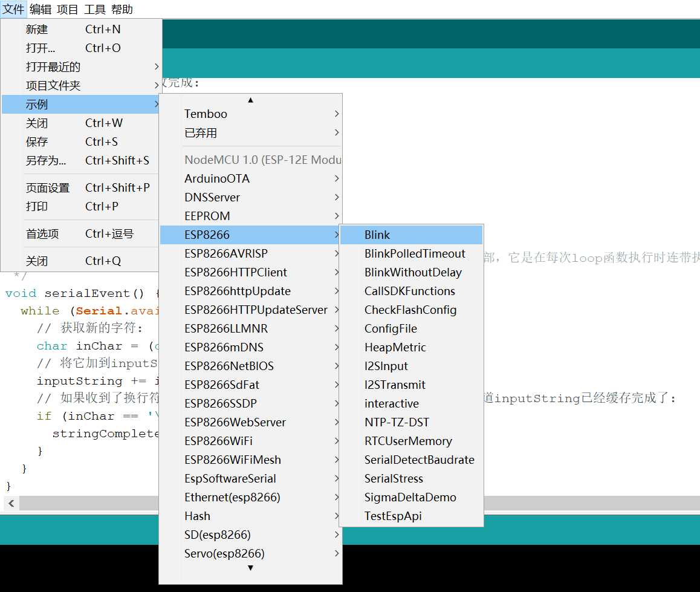The width and height of the screenshot is (700, 592).
Task: Open the 文件 menu in menu bar
Action: pyautogui.click(x=13, y=9)
